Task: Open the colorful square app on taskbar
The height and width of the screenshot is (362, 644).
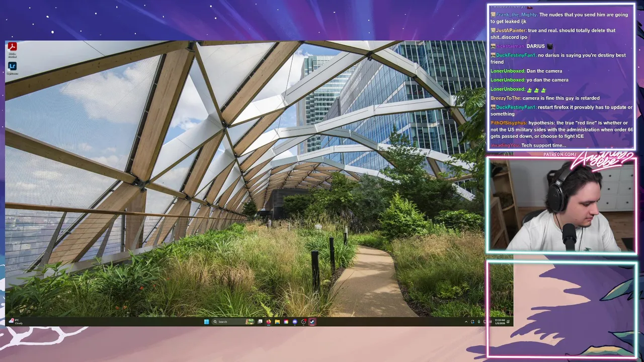Action: click(x=286, y=322)
